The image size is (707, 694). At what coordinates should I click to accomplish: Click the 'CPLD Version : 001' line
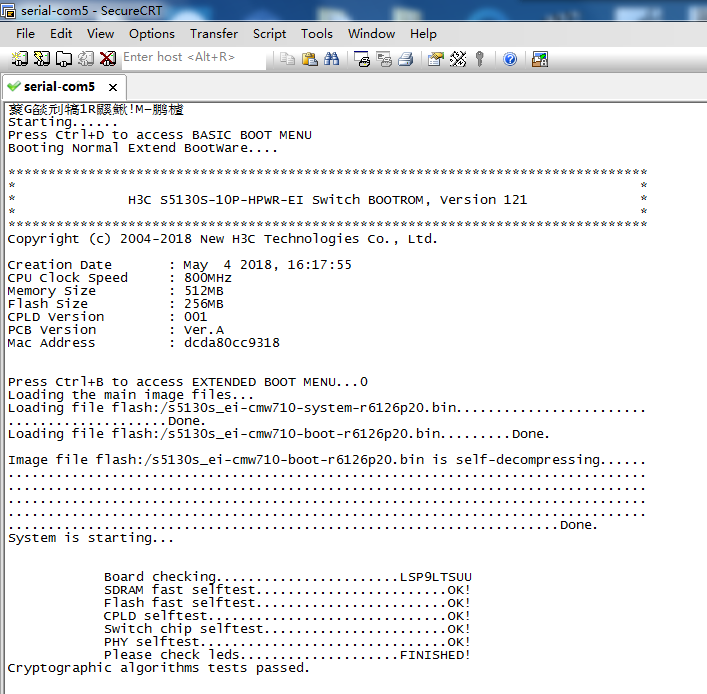point(107,317)
